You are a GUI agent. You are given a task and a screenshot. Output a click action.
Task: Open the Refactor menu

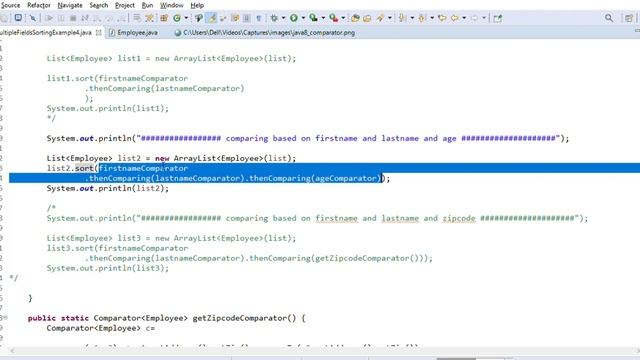(x=39, y=5)
